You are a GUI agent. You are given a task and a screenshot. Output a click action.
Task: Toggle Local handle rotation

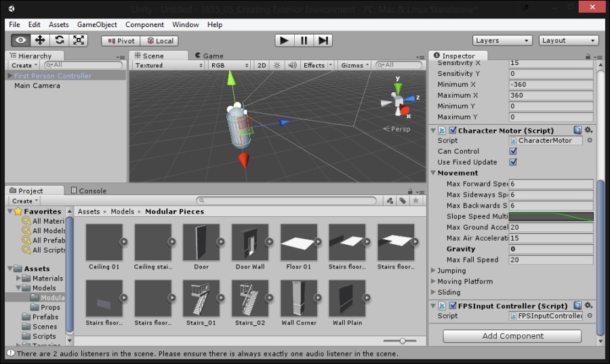click(159, 41)
